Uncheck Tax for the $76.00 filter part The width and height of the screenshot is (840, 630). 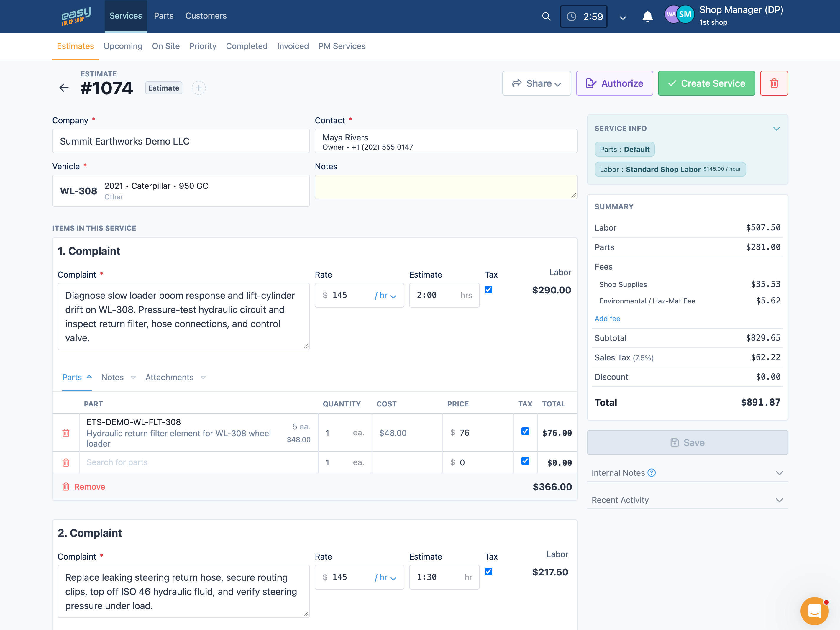click(525, 432)
